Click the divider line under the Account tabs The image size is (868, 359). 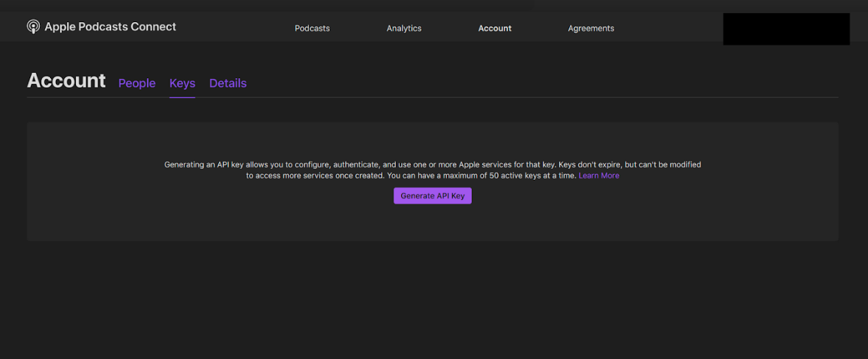pos(516,97)
